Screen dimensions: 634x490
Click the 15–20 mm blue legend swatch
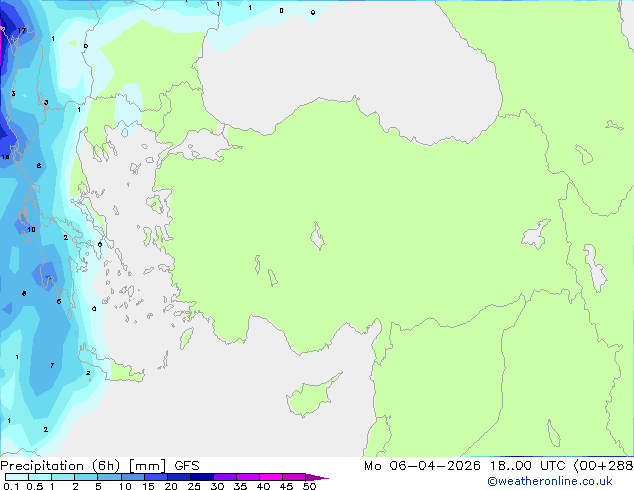tap(156, 477)
